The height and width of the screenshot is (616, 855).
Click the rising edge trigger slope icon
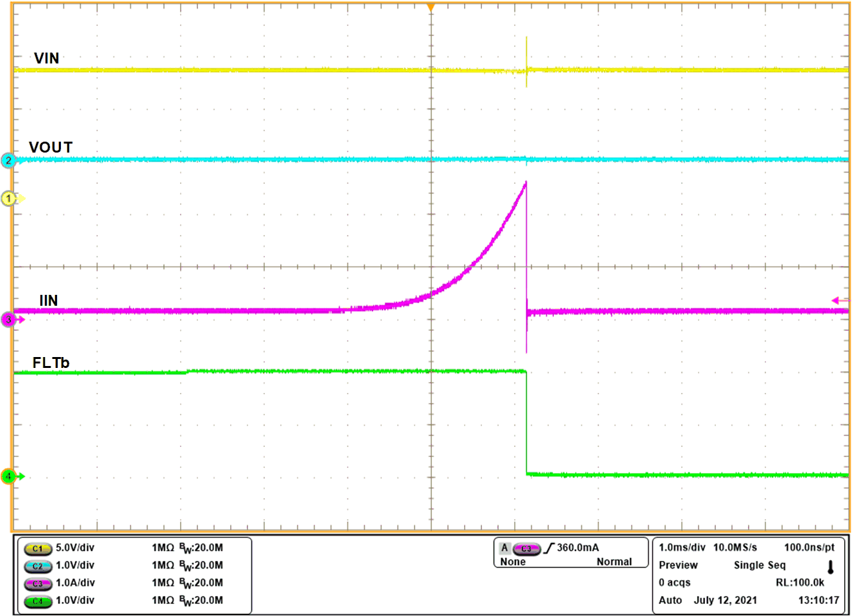click(549, 548)
